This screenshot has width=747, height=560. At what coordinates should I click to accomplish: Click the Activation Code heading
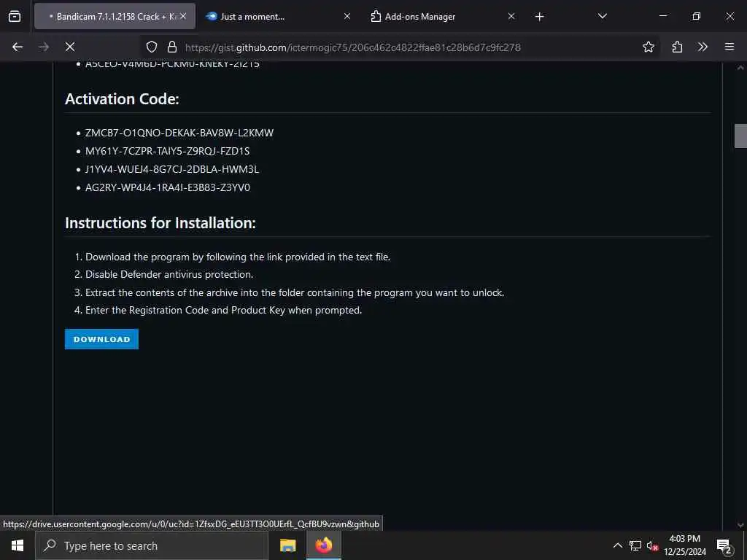coord(122,99)
